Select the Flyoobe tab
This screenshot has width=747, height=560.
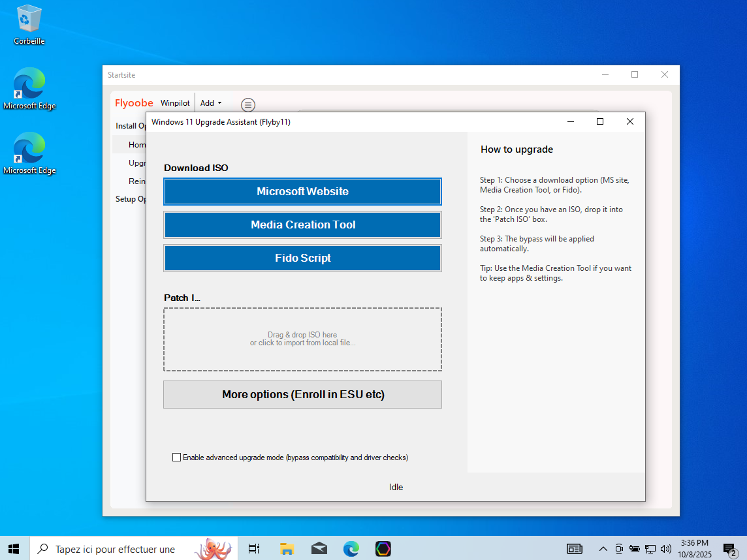pyautogui.click(x=134, y=103)
